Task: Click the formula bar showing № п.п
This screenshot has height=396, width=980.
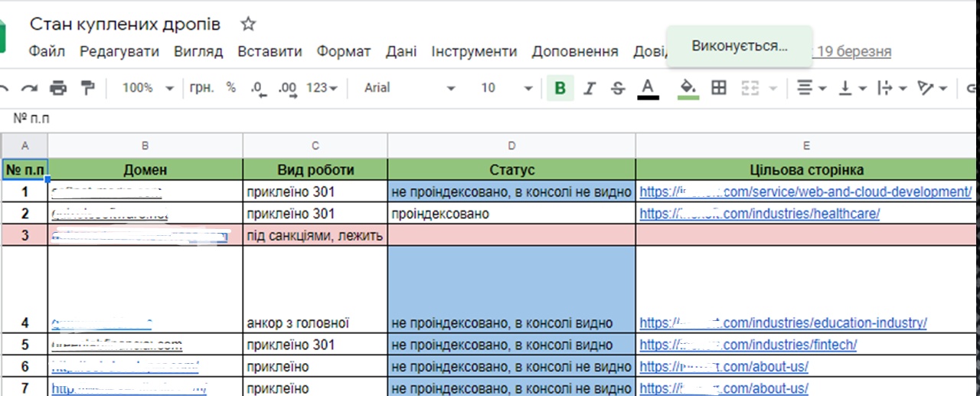Action: 490,119
